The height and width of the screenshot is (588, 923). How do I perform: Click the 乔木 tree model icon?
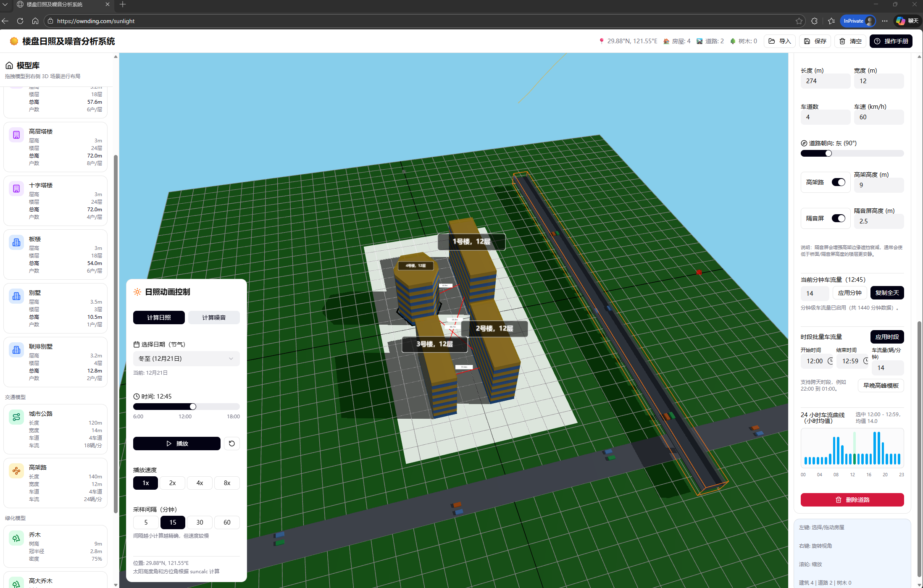[x=16, y=538]
